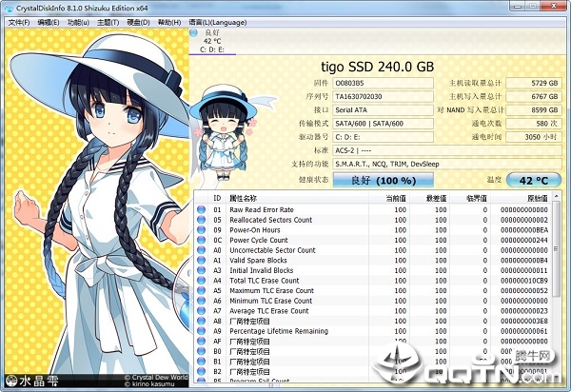This screenshot has height=392, width=571.
Task: Click raw value 0000000003E8
Action: pos(524,321)
